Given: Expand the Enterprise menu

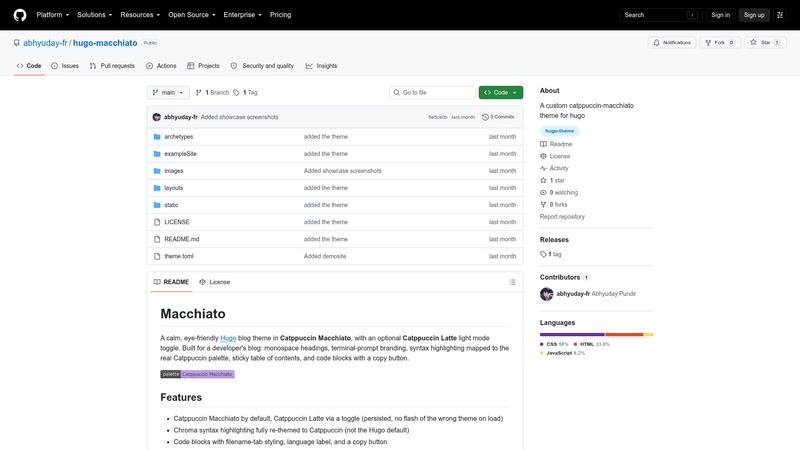Looking at the screenshot, I should [x=242, y=15].
